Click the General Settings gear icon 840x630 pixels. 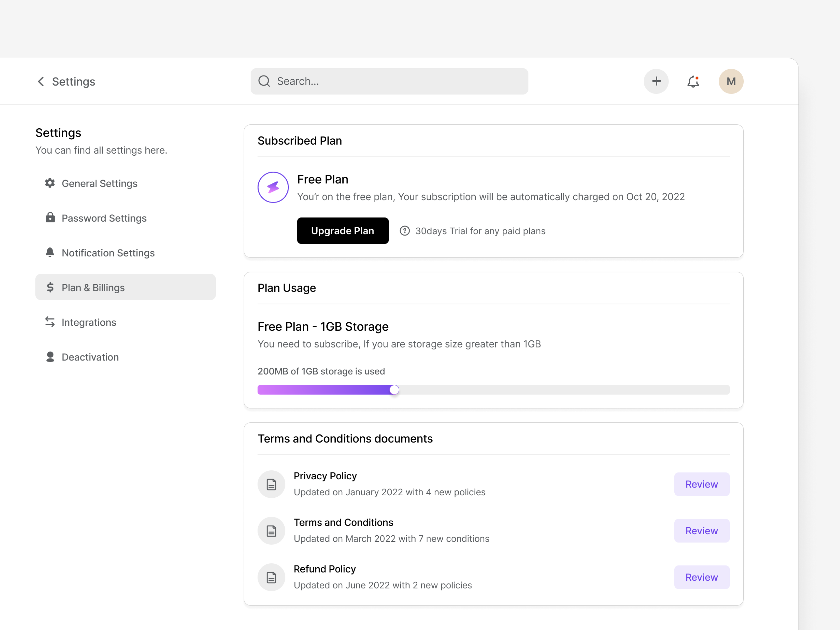pyautogui.click(x=50, y=183)
